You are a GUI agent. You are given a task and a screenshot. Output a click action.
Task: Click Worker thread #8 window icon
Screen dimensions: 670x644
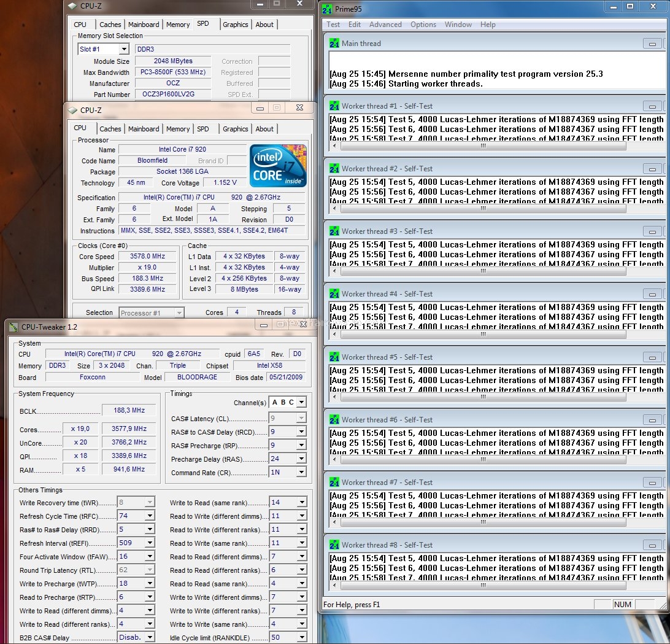(334, 545)
